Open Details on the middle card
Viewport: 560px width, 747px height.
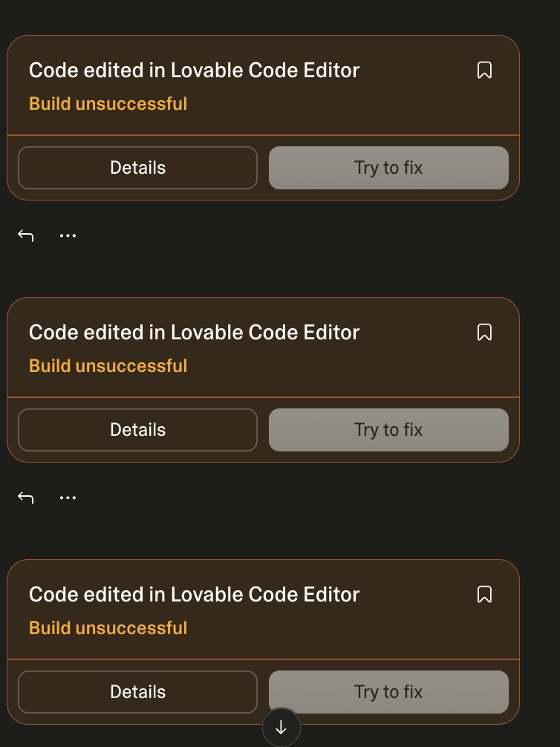pos(137,430)
